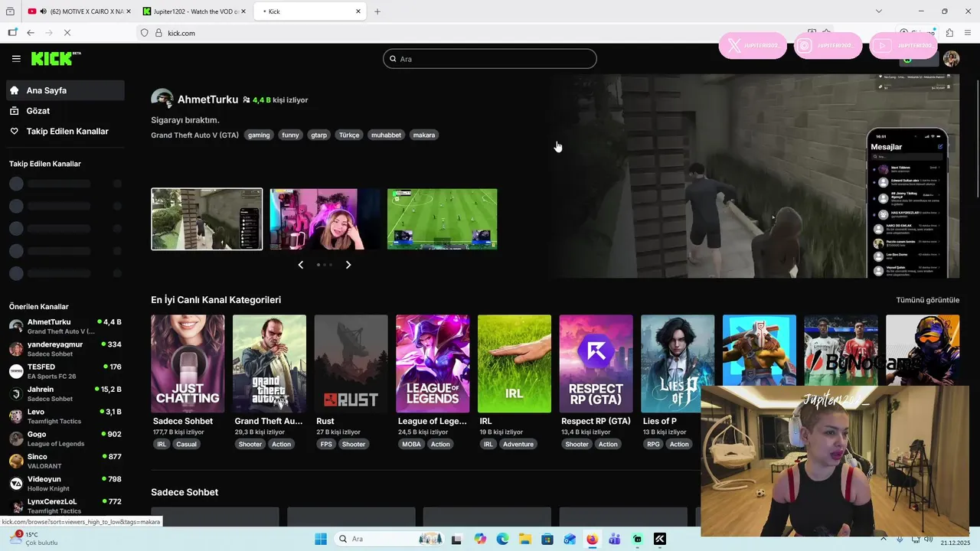
Task: Open Levo's channel avatar in sidebar
Action: click(x=16, y=416)
